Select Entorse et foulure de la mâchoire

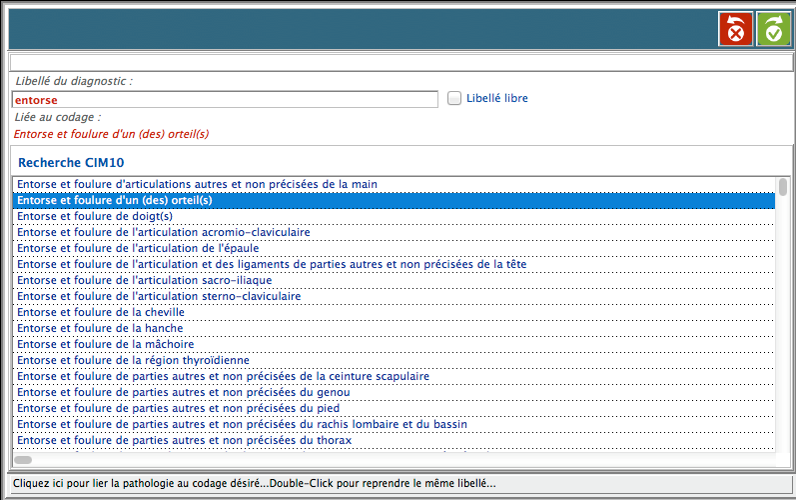[104, 344]
